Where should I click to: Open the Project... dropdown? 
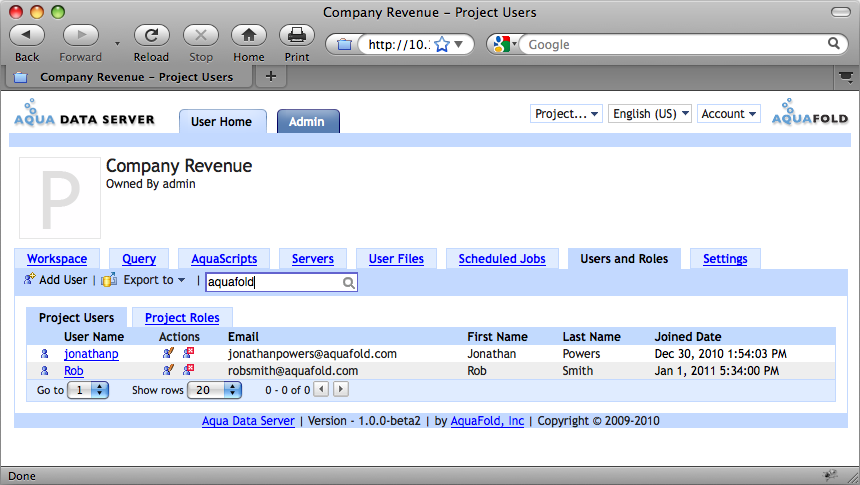tap(566, 114)
